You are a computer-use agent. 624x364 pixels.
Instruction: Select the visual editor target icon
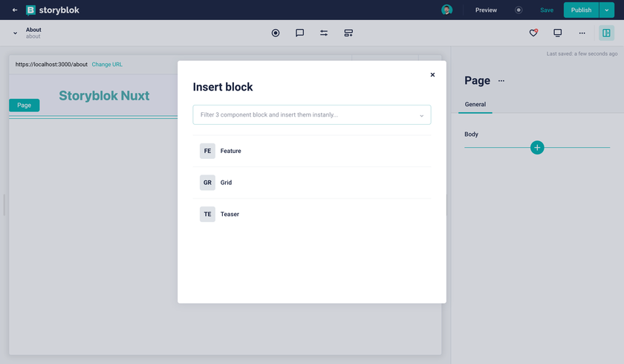coord(276,33)
